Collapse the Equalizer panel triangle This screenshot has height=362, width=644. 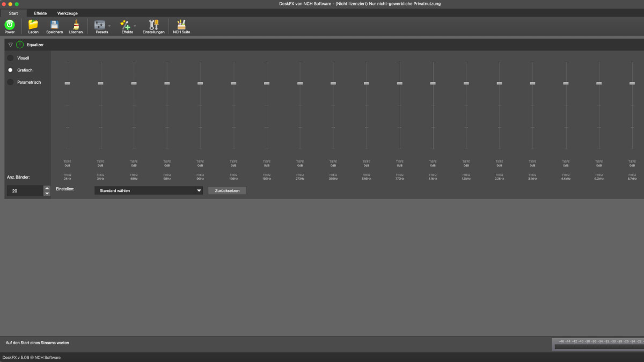pos(11,45)
